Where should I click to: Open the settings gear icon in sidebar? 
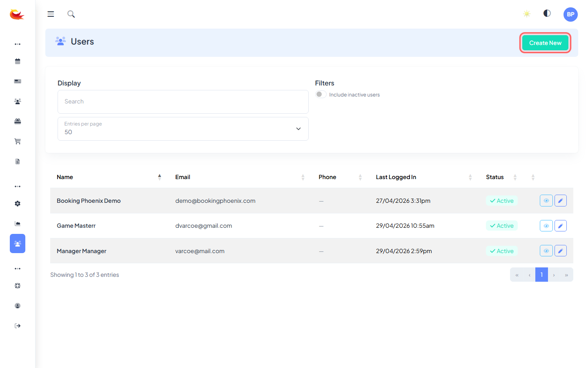pyautogui.click(x=18, y=204)
